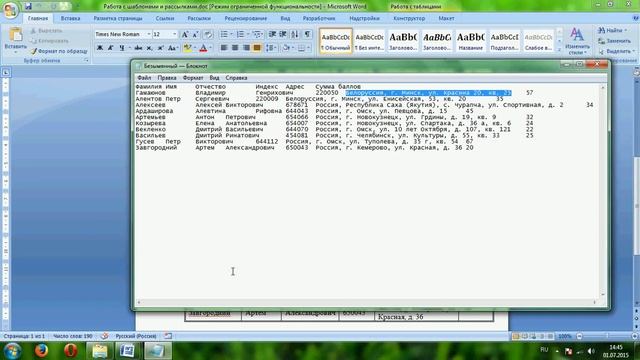This screenshot has height=360, width=640.
Task: Click the Paste (Вставить) clipboard icon
Action: [16, 35]
